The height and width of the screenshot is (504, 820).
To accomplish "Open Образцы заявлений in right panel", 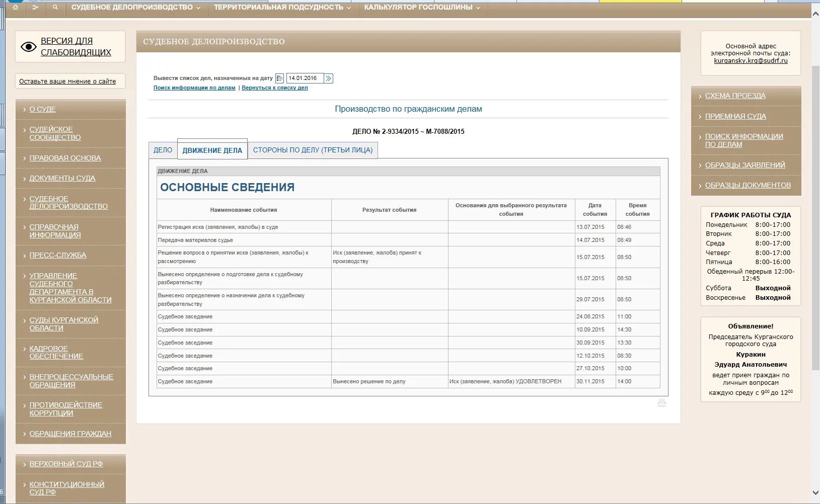I will [x=745, y=165].
